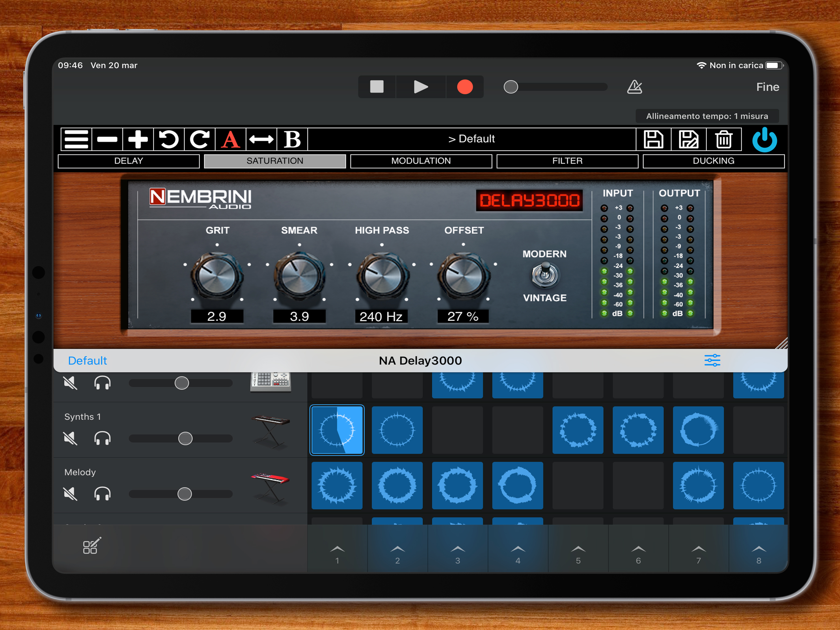Copy settings between A and B
This screenshot has height=630, width=840.
click(x=261, y=139)
